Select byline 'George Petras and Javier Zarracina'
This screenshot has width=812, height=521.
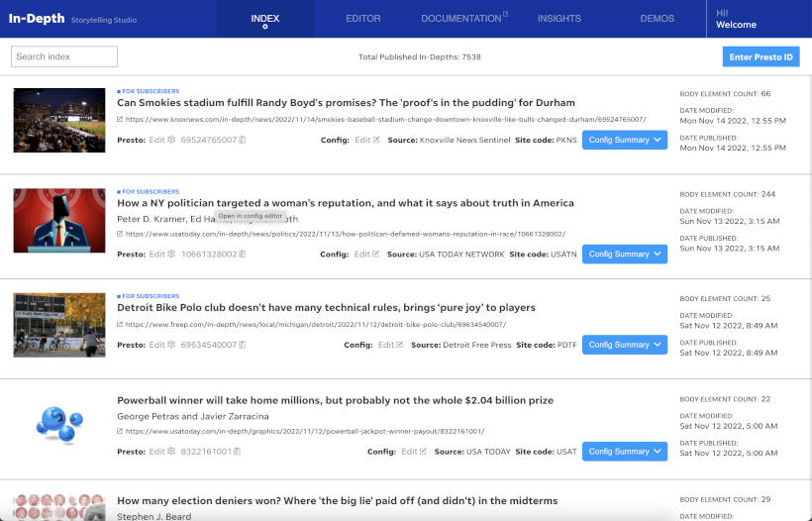pyautogui.click(x=193, y=416)
